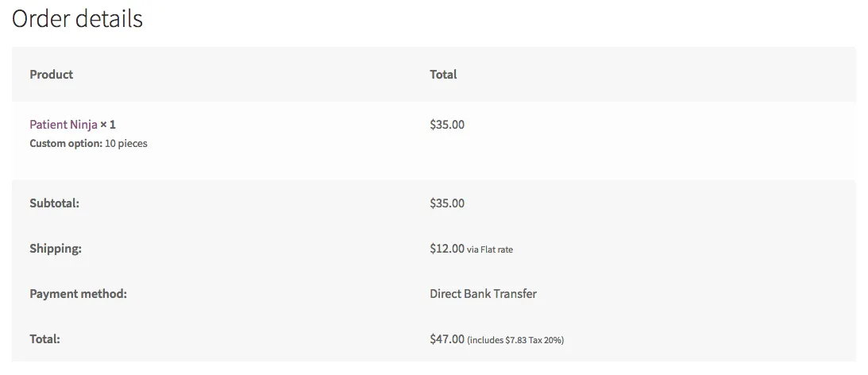The height and width of the screenshot is (375, 868).
Task: Click the Payment method label
Action: click(x=78, y=294)
